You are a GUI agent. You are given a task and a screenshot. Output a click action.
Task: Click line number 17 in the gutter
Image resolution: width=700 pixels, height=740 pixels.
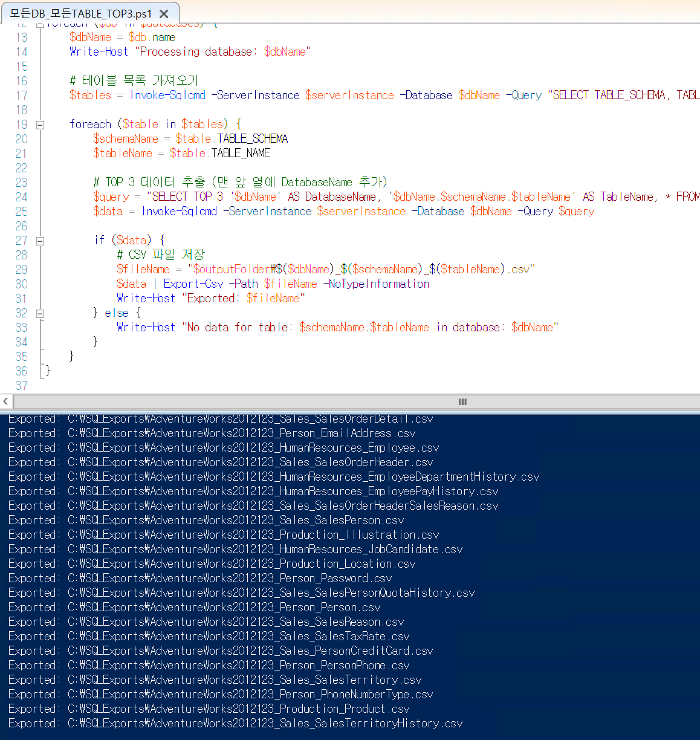click(21, 95)
